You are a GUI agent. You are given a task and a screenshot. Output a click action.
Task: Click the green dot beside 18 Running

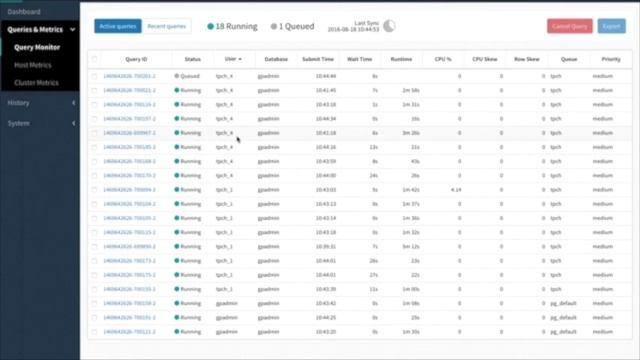click(x=210, y=27)
